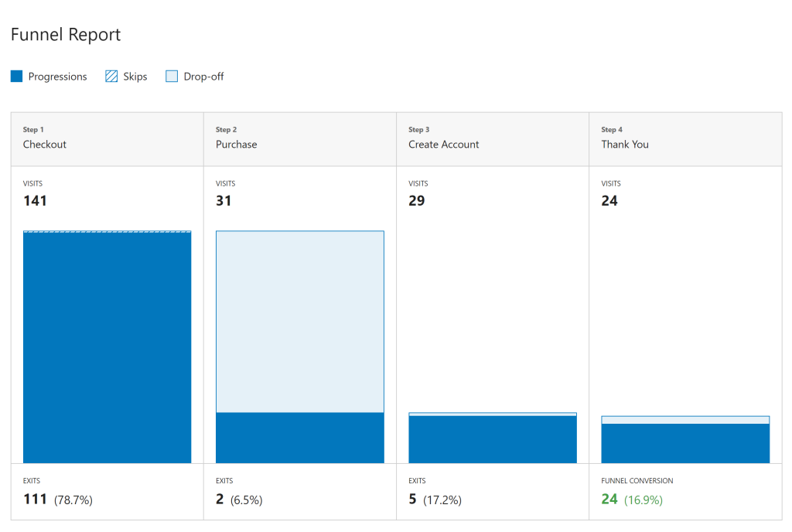Click the Thank You progressions bar
The image size is (792, 532).
[684, 443]
